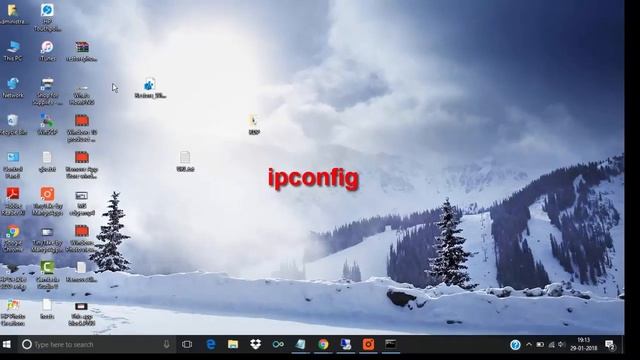640x360 pixels.
Task: Open orange TinyTake by MangoApps desktop icon
Action: pyautogui.click(x=47, y=201)
